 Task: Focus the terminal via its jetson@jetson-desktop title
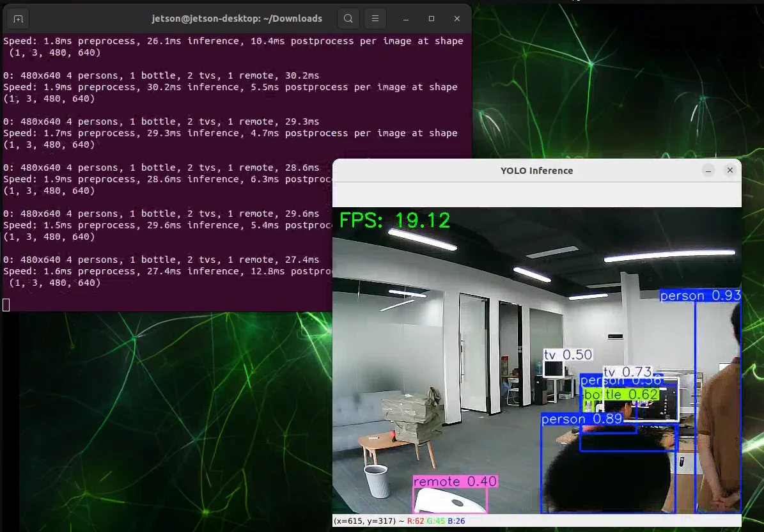[x=237, y=19]
